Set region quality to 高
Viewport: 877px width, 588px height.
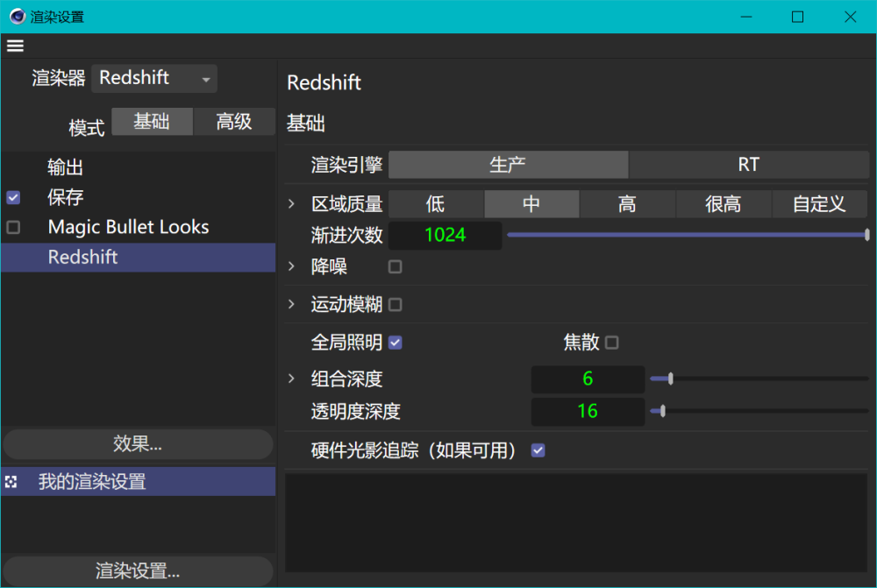628,204
